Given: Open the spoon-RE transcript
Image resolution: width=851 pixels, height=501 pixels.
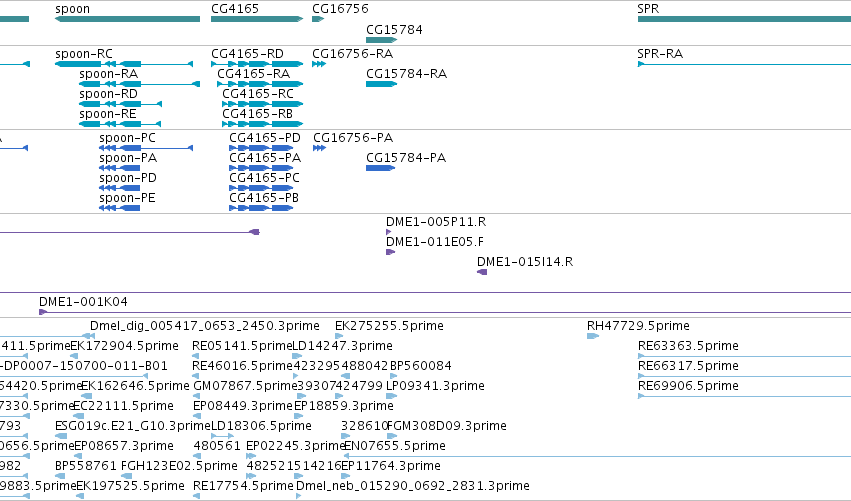Looking at the screenshot, I should (x=120, y=124).
